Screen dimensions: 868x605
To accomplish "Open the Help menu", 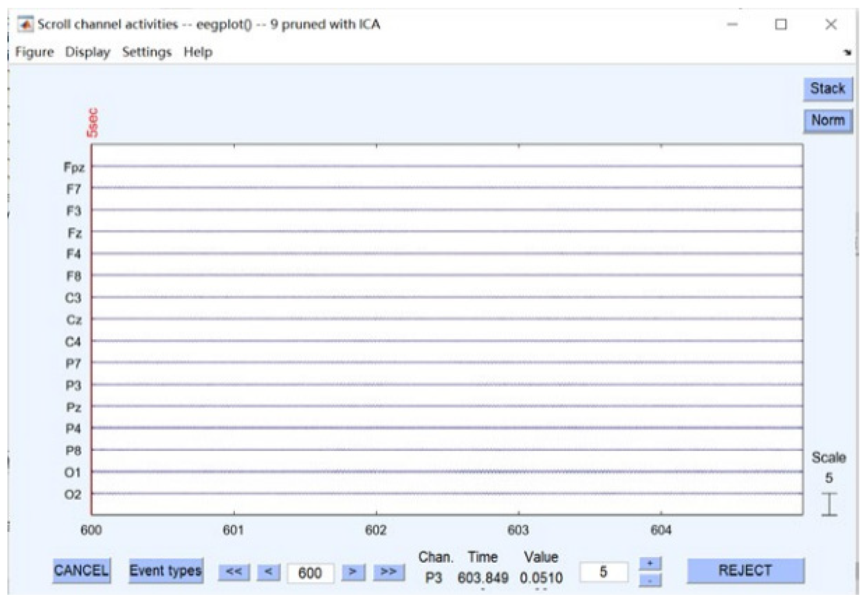I will (x=198, y=52).
